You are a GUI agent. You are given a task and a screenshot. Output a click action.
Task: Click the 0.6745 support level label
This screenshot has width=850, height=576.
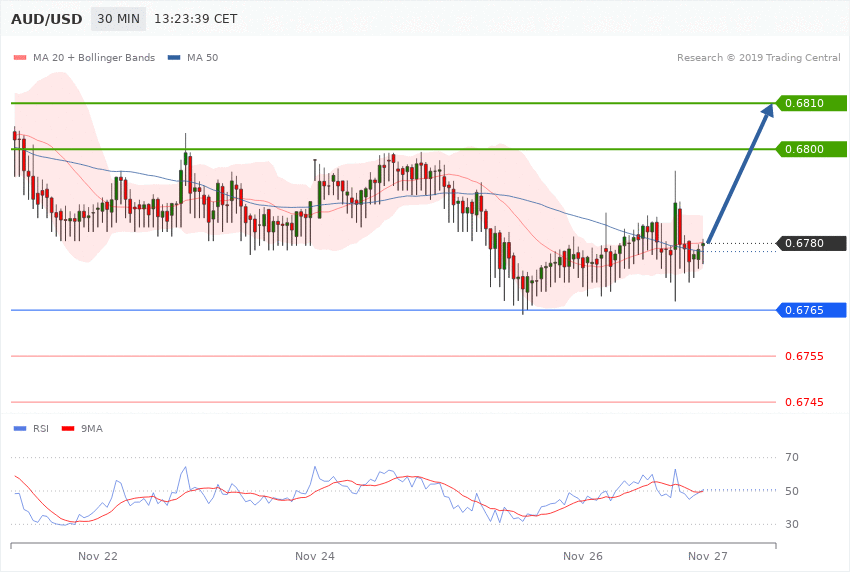pos(804,402)
